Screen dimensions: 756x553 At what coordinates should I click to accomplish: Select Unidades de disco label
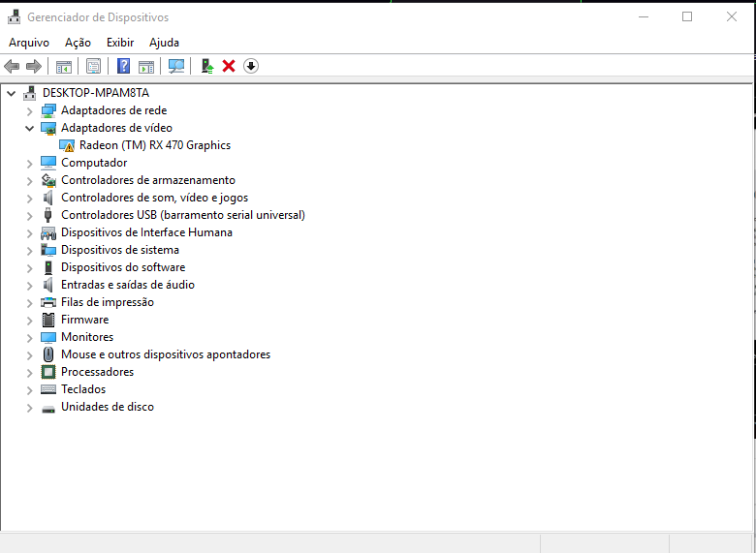pos(108,407)
